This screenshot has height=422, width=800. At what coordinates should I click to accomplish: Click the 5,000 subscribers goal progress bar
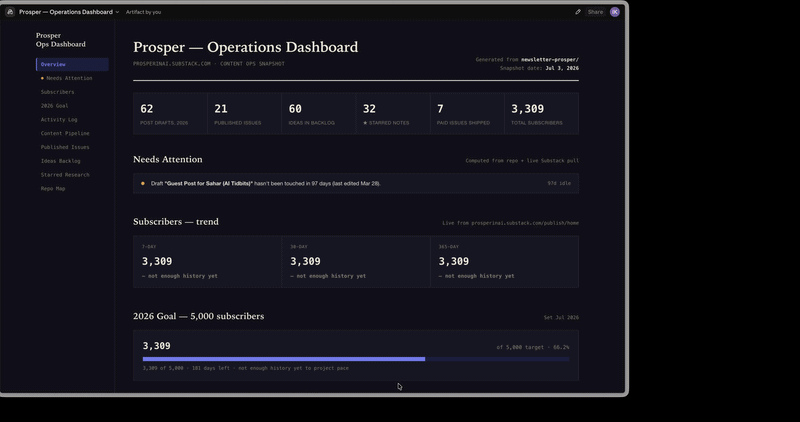pyautogui.click(x=356, y=359)
